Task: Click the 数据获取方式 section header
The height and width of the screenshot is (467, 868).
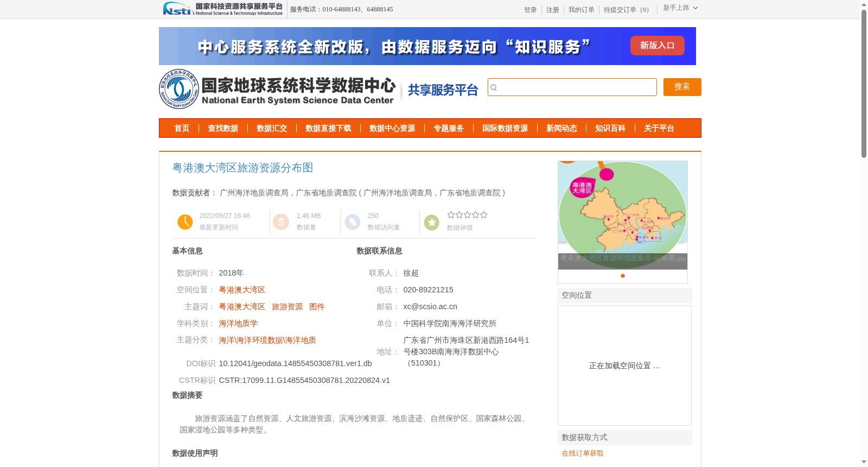Action: coord(625,438)
